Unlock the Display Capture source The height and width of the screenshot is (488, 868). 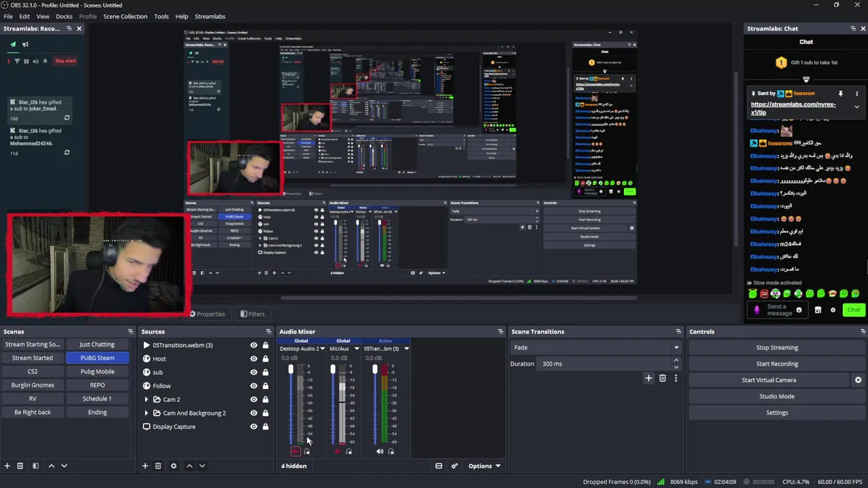(x=265, y=426)
